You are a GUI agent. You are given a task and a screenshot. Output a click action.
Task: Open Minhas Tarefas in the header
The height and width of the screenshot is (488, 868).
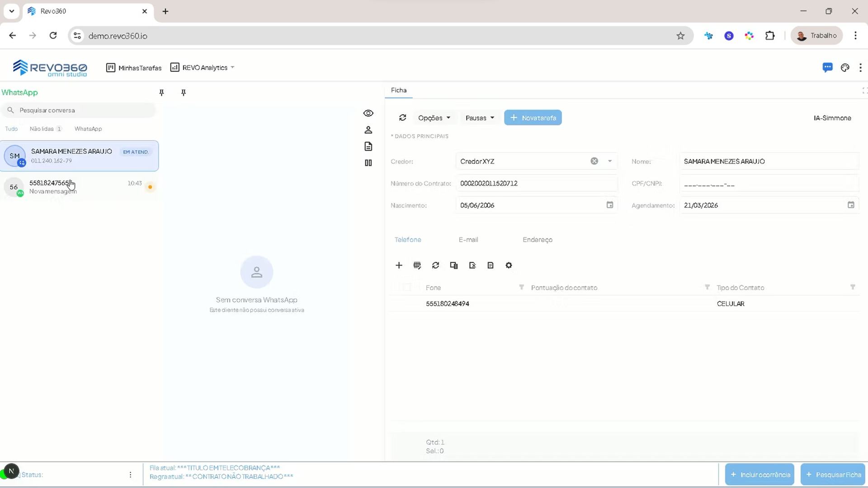(134, 68)
